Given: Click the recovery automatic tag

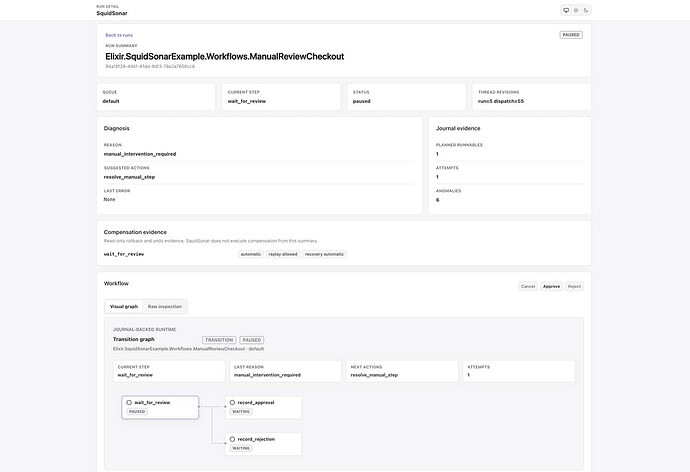Looking at the screenshot, I should click(324, 254).
